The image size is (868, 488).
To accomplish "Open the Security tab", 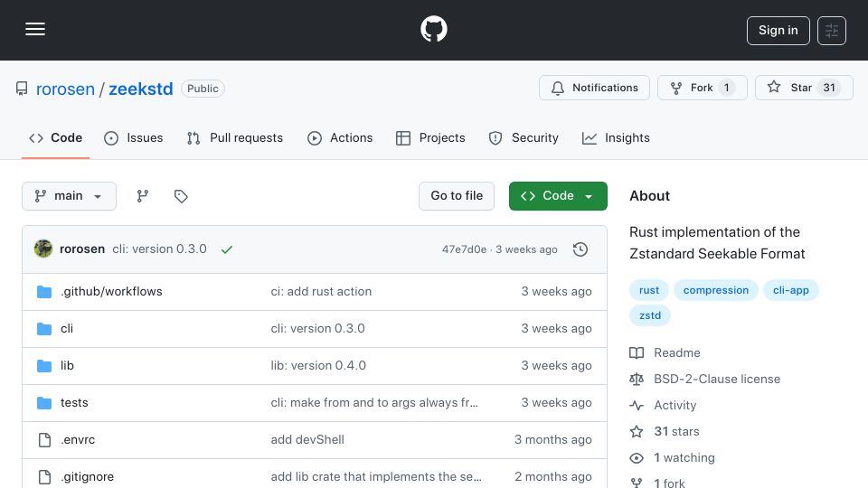I will coord(524,137).
